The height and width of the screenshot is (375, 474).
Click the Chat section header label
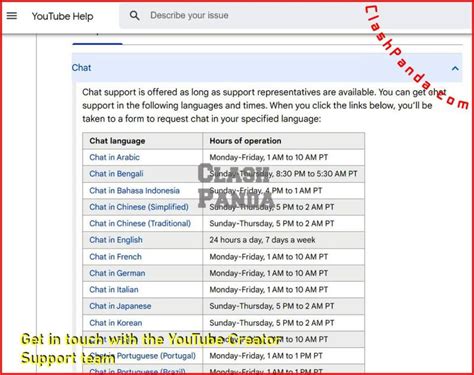(x=81, y=68)
